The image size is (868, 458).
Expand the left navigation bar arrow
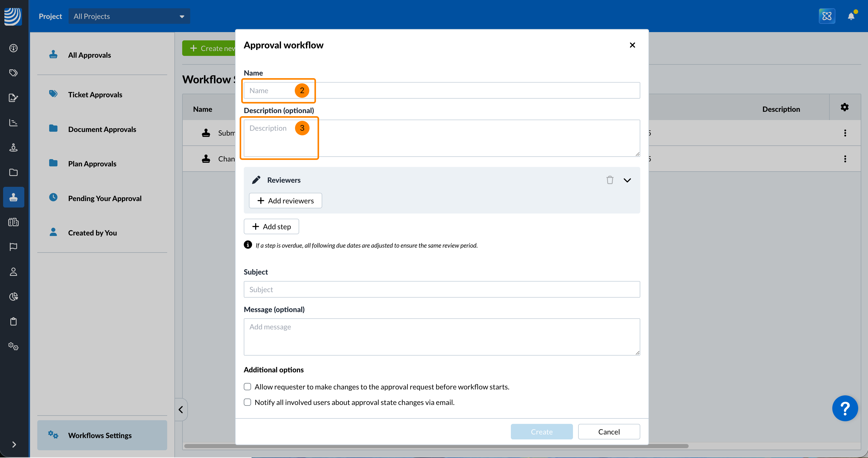coord(14,444)
